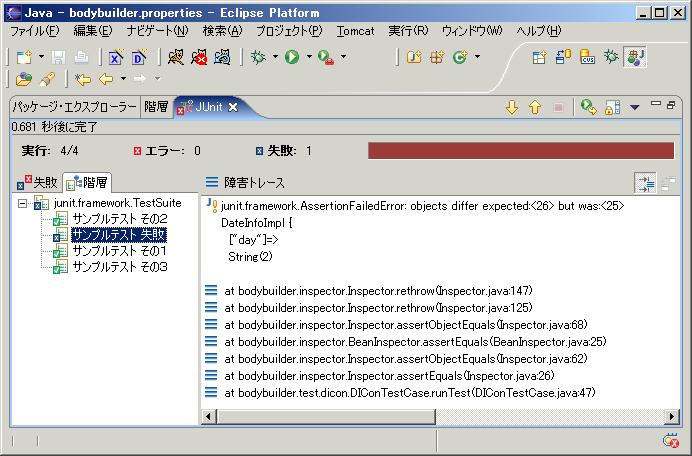Select test サンプルテスト 失敗
Image resolution: width=692 pixels, height=456 pixels.
coord(119,235)
